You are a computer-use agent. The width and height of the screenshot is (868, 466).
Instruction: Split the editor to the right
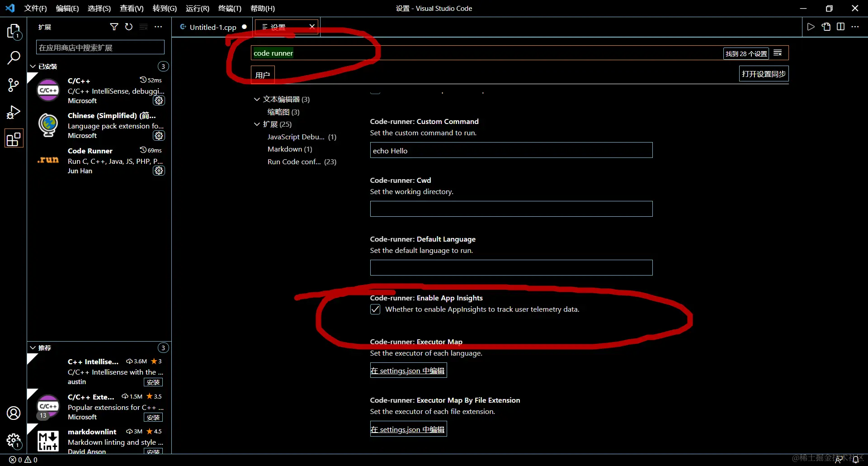coord(840,27)
